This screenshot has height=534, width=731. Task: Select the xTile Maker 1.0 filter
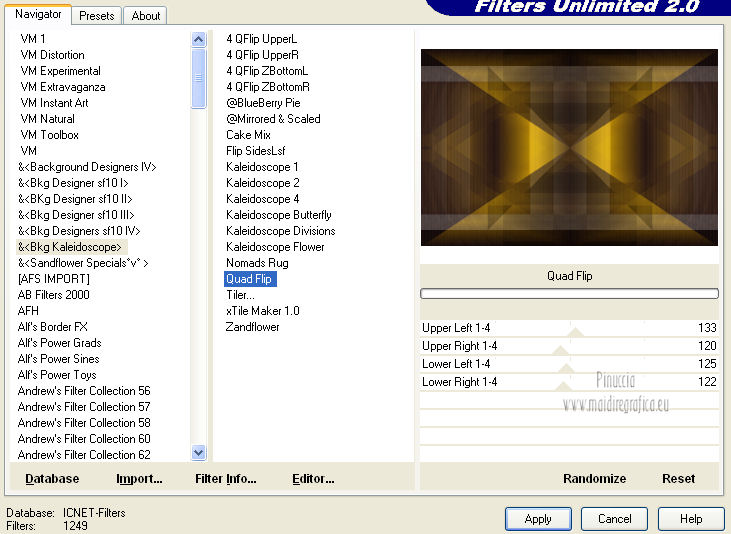[x=262, y=311]
